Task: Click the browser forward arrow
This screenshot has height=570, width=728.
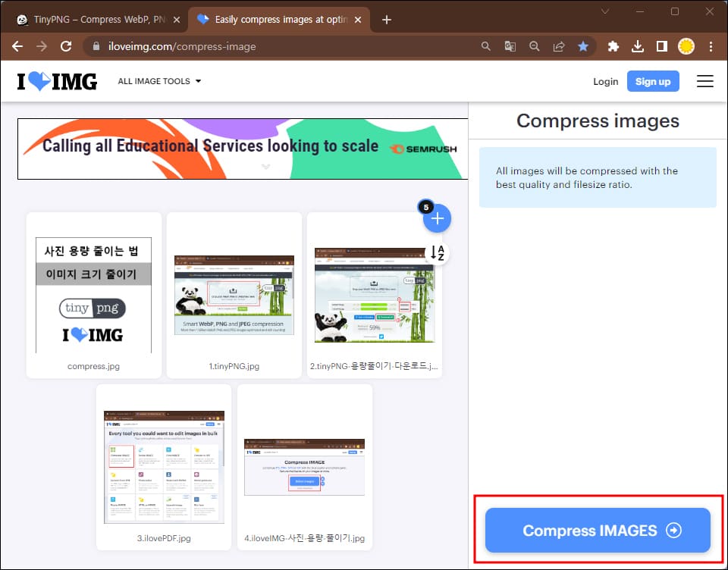Action: coord(42,46)
